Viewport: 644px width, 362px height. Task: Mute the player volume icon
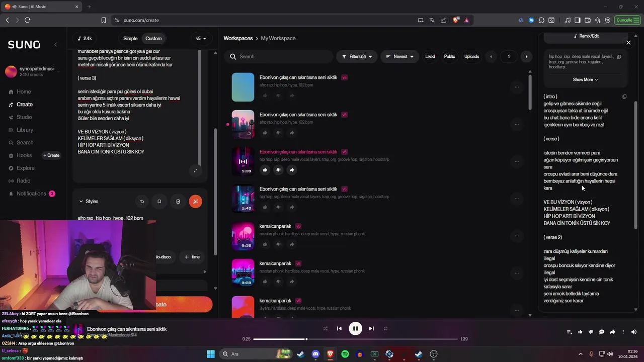633,332
